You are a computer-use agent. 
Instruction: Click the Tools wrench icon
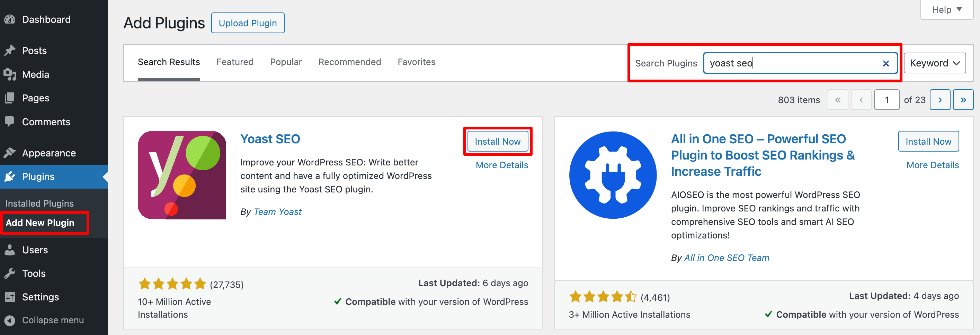click(x=10, y=273)
